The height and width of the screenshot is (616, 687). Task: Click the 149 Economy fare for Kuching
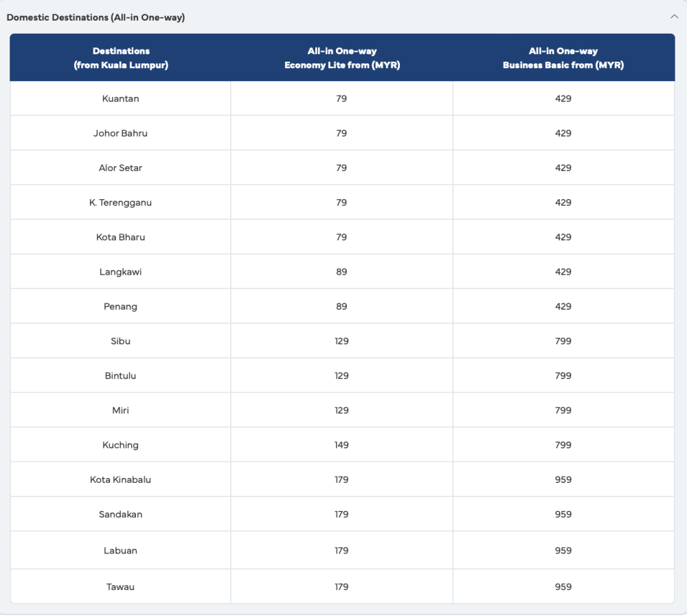point(342,445)
